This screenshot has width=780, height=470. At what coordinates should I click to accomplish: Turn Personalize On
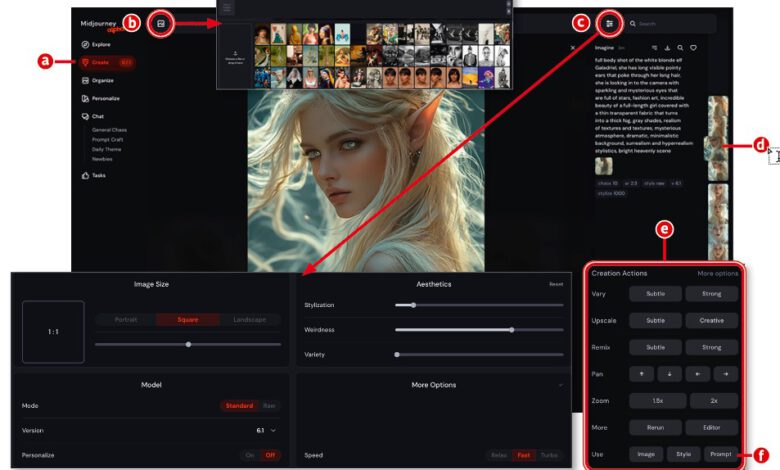pyautogui.click(x=250, y=455)
